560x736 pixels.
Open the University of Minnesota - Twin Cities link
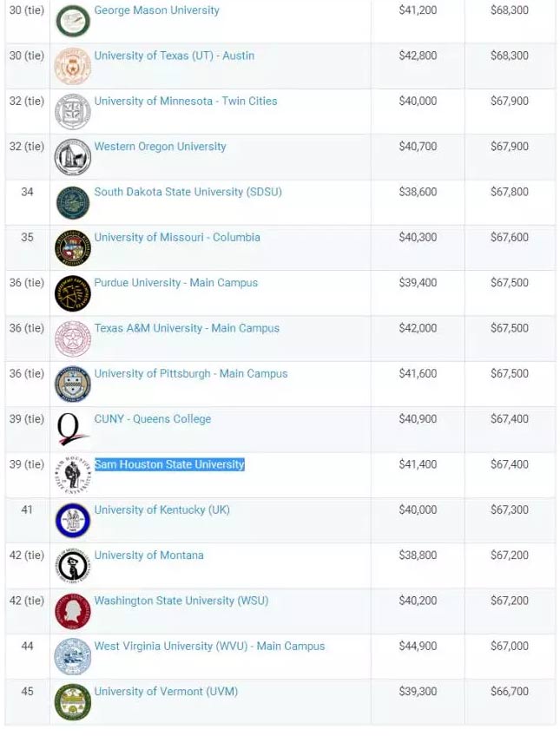pyautogui.click(x=186, y=101)
